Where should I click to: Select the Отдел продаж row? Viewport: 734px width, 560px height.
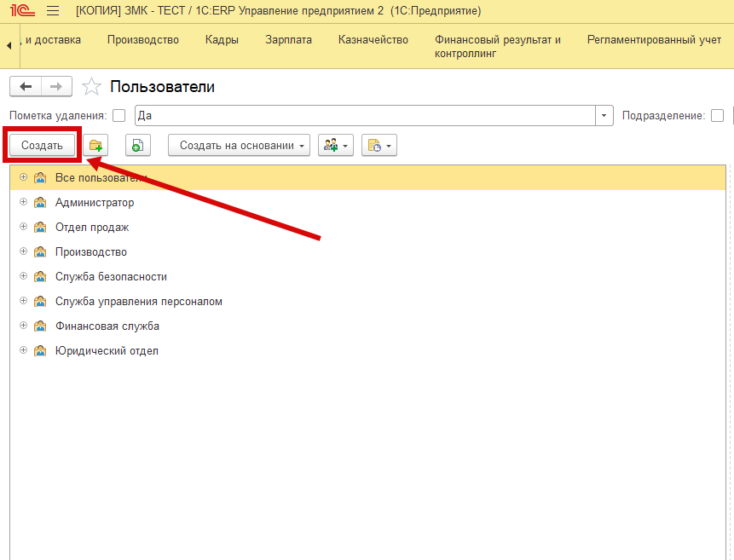coord(367,227)
